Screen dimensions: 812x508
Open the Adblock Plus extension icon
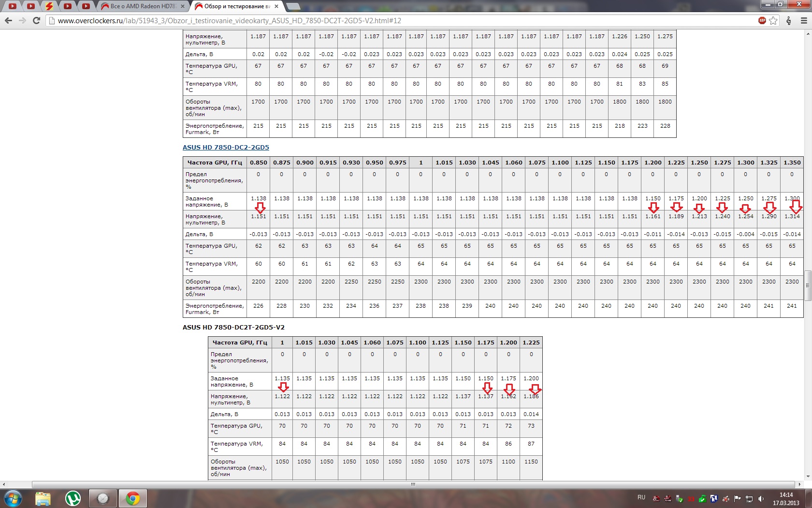pyautogui.click(x=762, y=20)
